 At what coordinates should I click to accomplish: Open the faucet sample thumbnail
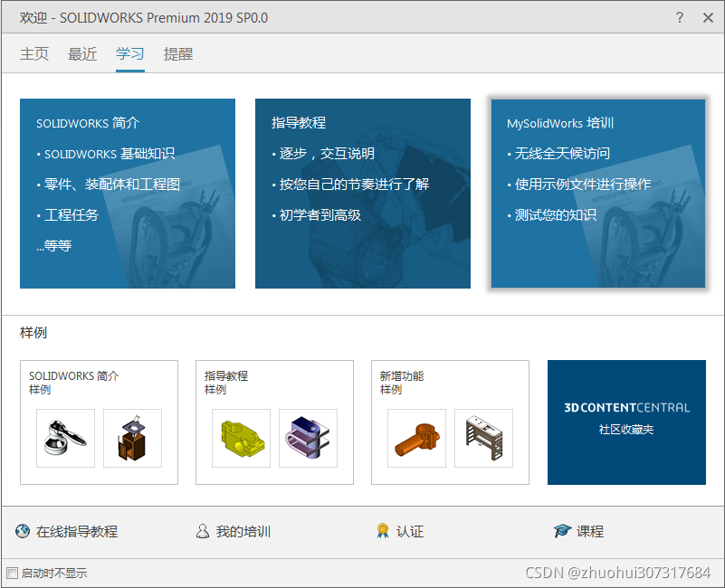coord(65,438)
